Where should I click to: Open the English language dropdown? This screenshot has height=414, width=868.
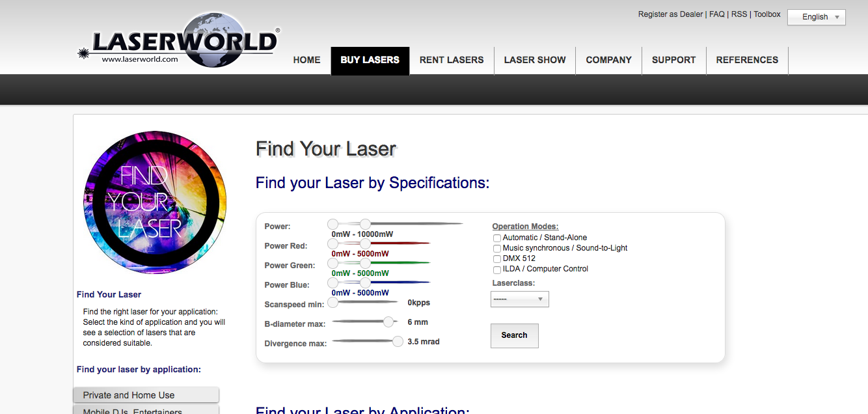[x=817, y=17]
